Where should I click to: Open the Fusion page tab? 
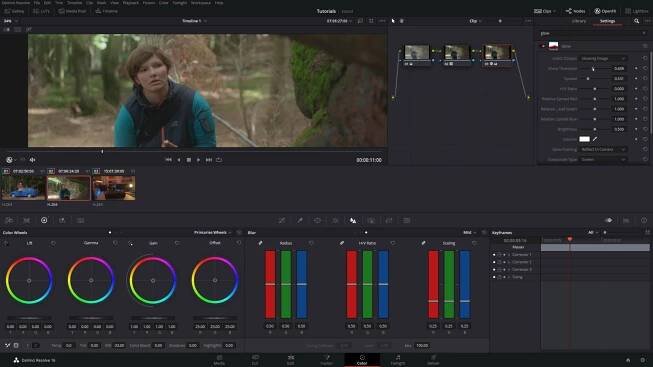coord(326,360)
